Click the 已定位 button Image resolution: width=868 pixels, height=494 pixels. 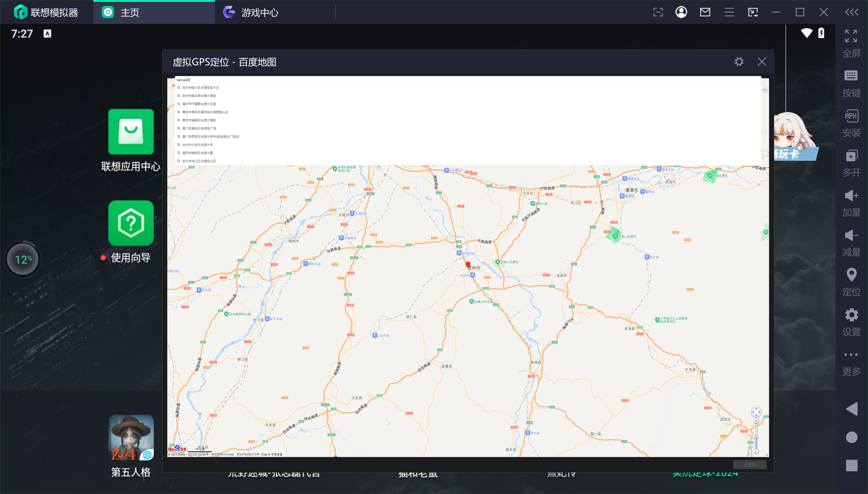749,464
